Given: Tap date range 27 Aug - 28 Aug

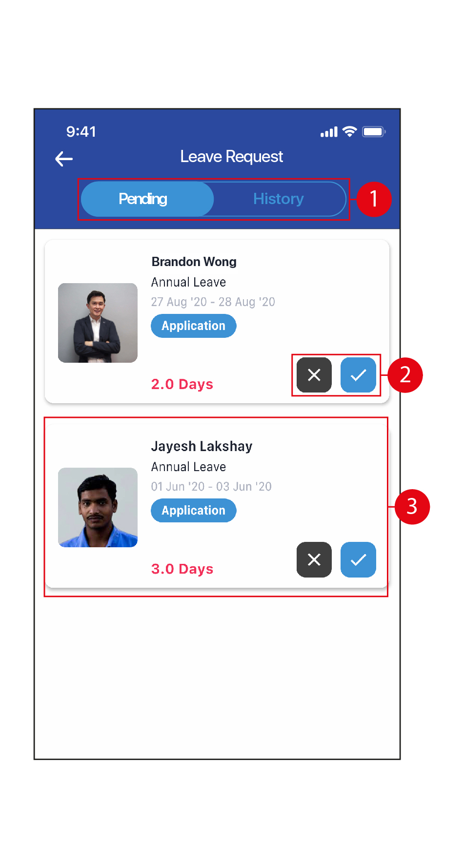Looking at the screenshot, I should tap(213, 302).
